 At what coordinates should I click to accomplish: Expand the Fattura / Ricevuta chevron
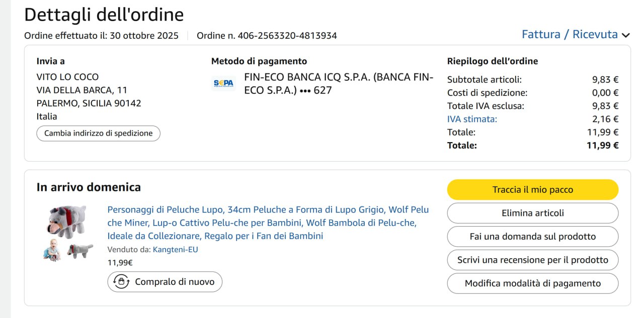point(626,35)
